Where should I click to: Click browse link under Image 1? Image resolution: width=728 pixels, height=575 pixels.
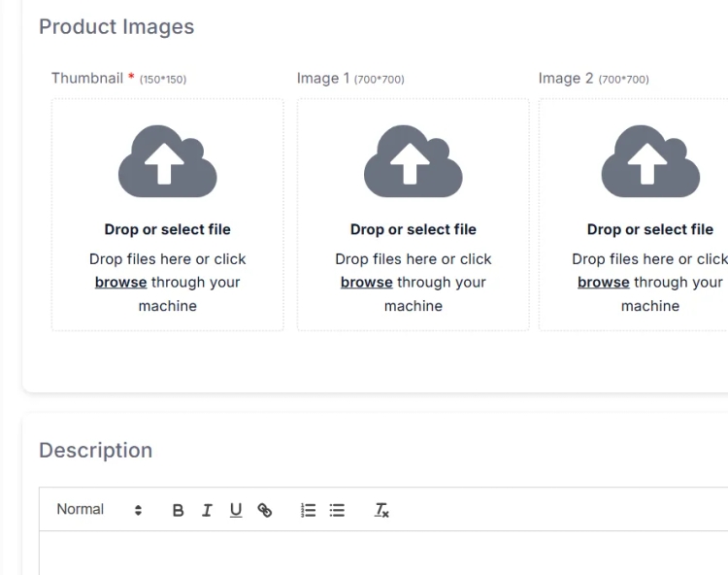pyautogui.click(x=366, y=283)
